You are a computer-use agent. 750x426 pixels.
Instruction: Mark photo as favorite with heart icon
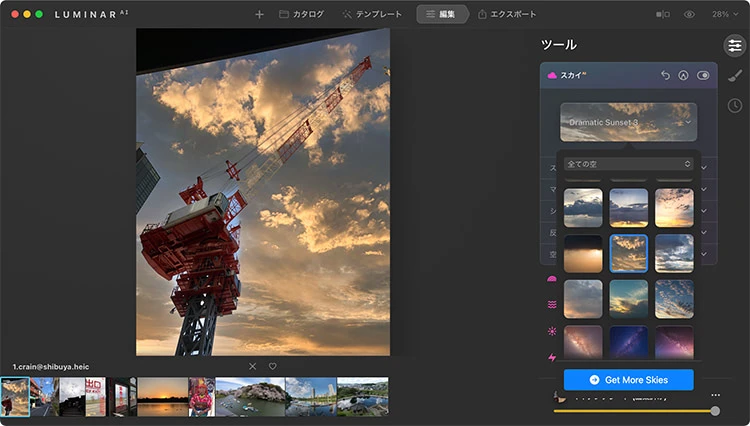click(272, 366)
